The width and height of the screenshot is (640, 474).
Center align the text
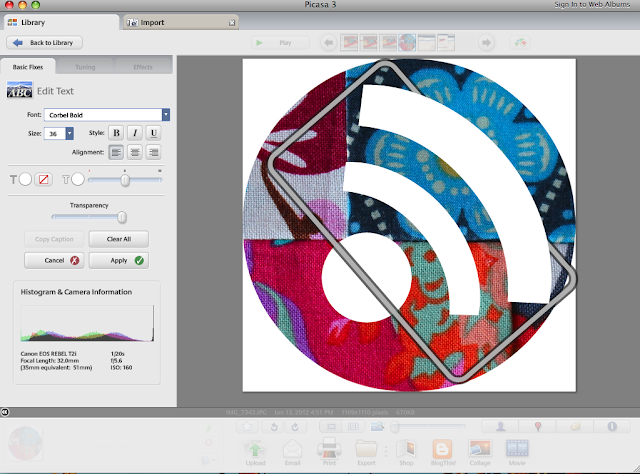point(135,152)
